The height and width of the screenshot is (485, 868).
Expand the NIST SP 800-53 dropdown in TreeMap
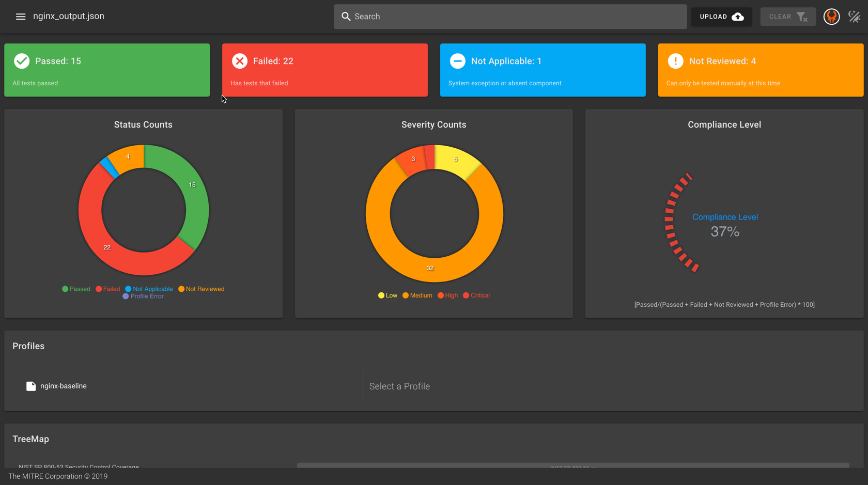pyautogui.click(x=574, y=467)
